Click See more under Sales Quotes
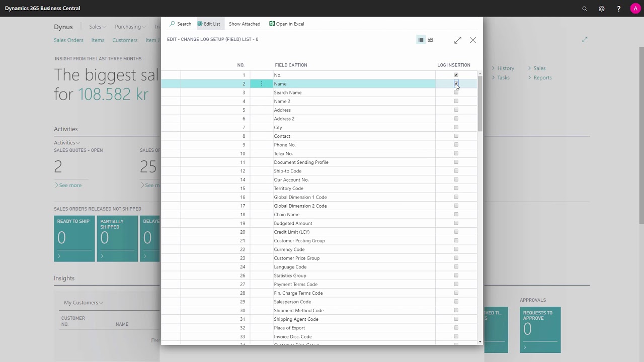Image resolution: width=644 pixels, height=362 pixels. [68, 186]
